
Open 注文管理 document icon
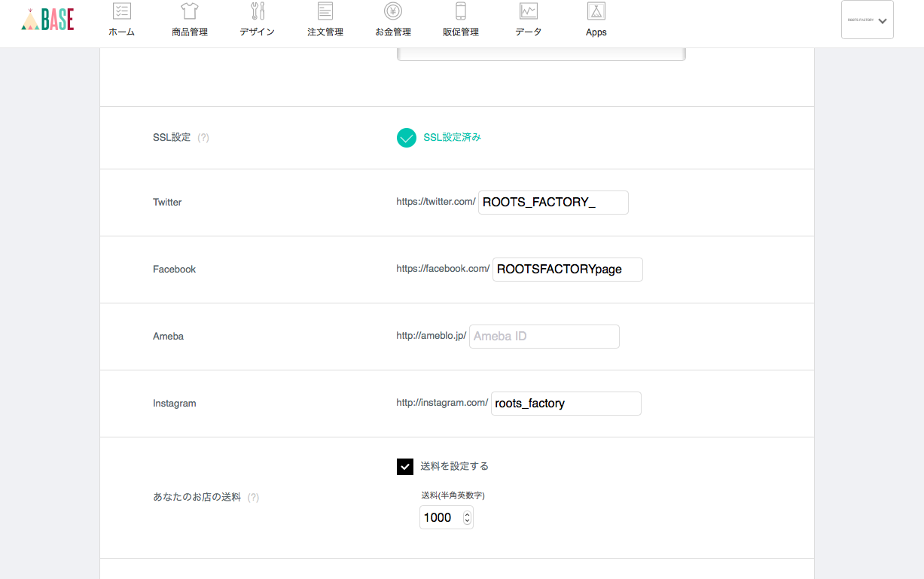point(325,11)
